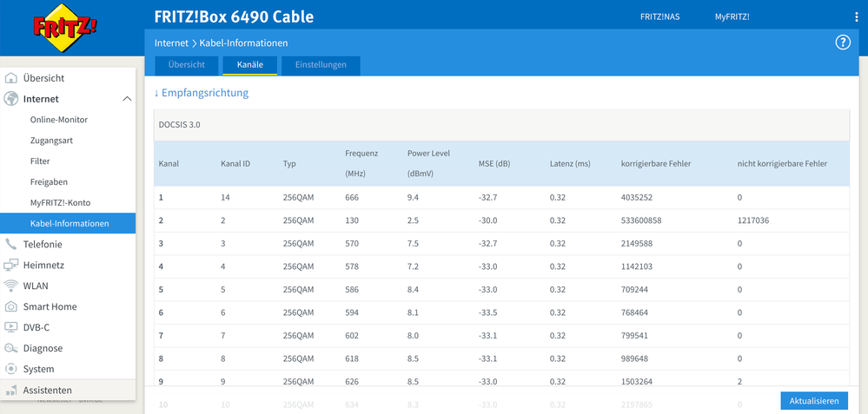Click Kanal ID 14 cell
Viewport: 868px width, 414px height.
coord(225,197)
